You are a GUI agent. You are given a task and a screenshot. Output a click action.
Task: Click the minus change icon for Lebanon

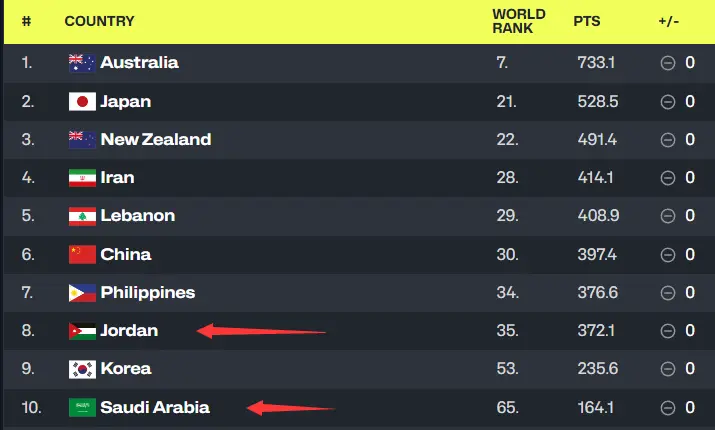[x=667, y=216]
